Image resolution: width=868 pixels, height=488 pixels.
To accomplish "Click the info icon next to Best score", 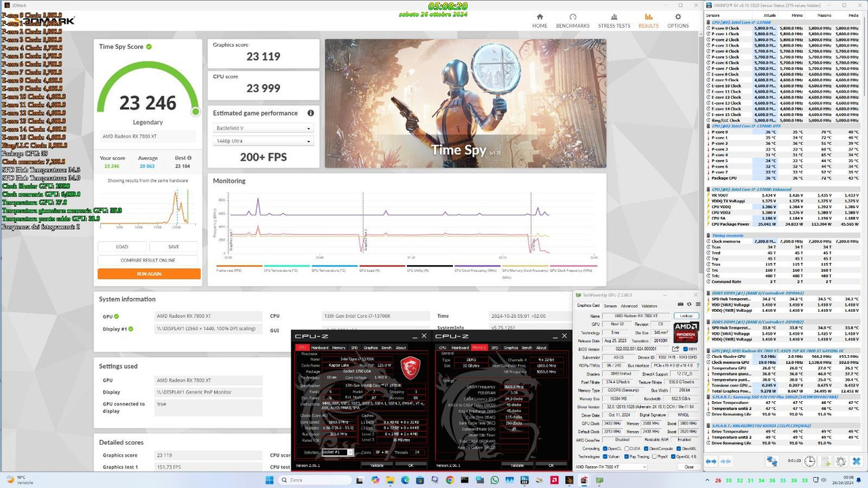I will 190,158.
